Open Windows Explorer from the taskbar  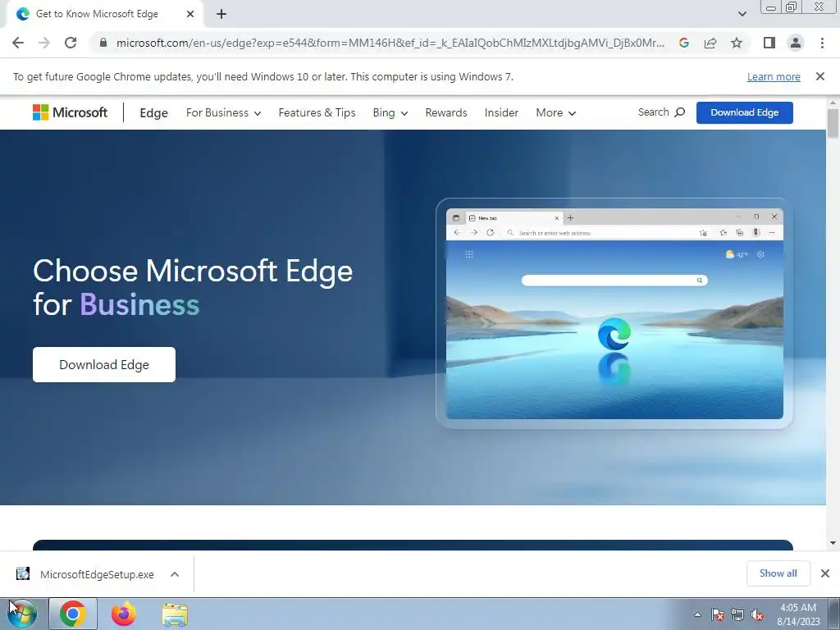click(x=175, y=615)
